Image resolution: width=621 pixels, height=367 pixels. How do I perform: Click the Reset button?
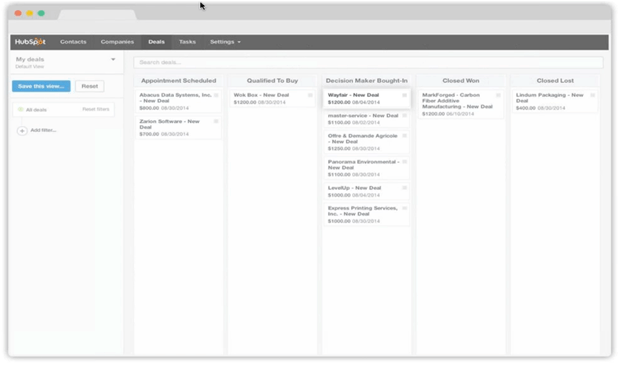[x=90, y=86]
